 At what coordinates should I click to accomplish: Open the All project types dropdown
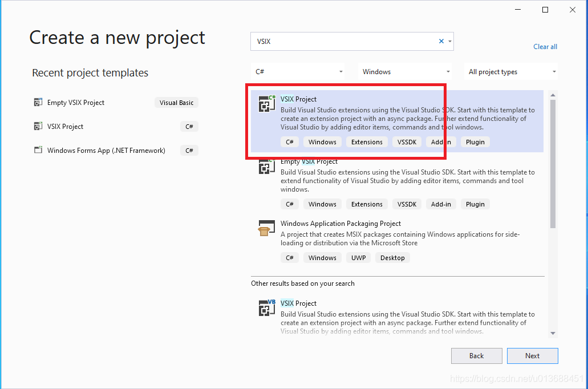click(511, 72)
